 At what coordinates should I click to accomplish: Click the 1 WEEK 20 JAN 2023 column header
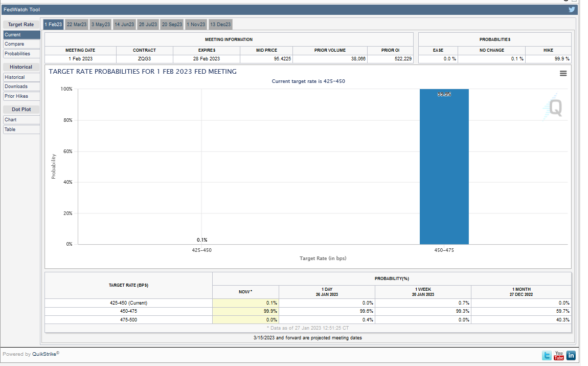click(x=423, y=292)
